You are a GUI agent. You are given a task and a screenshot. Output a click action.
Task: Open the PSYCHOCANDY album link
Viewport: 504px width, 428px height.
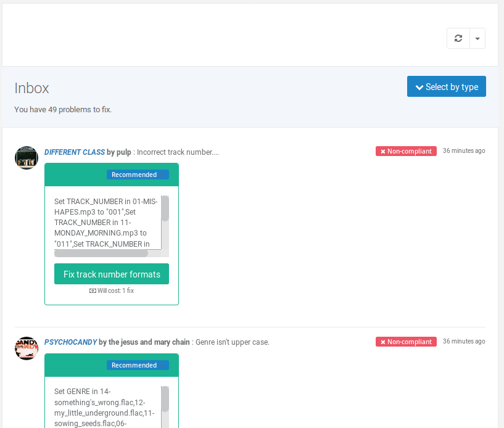(70, 342)
